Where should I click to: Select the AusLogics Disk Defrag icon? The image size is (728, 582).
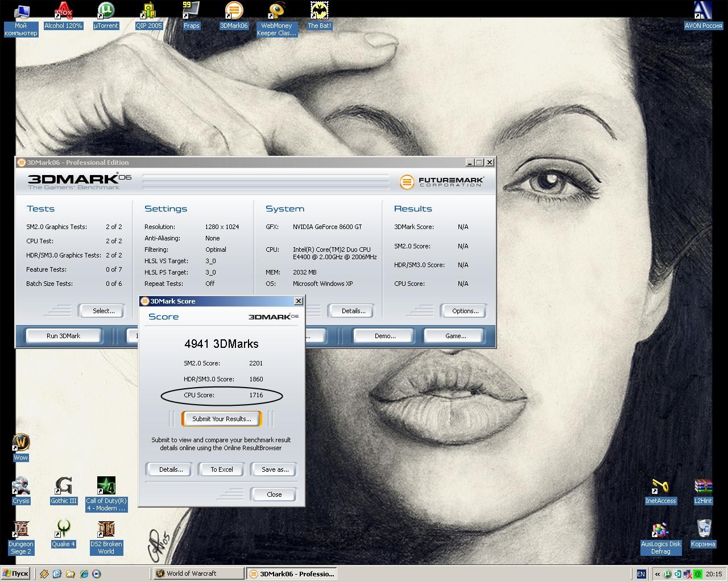coord(660,538)
